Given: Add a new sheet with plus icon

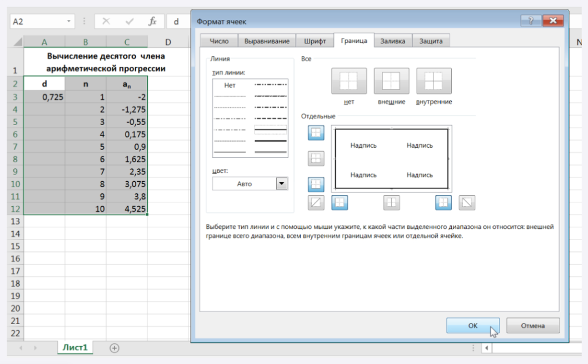Looking at the screenshot, I should [114, 348].
